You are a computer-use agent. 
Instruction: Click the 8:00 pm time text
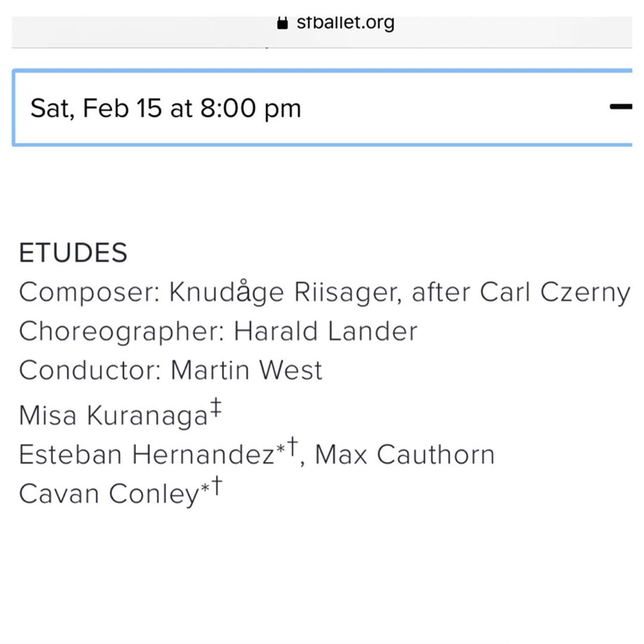[250, 109]
